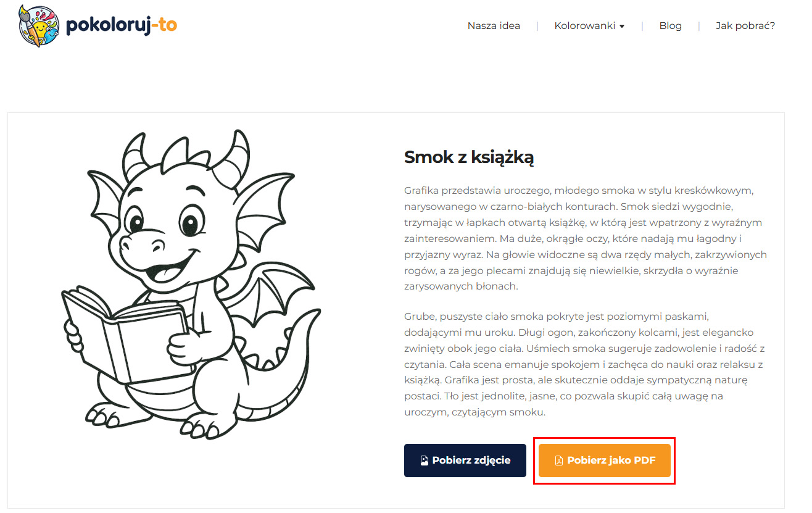Open the Kolorowanki menu item
This screenshot has width=812, height=513.
[585, 26]
